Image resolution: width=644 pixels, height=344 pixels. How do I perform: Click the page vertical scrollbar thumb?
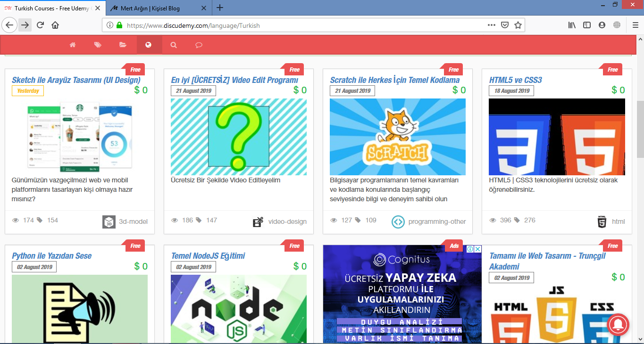click(x=640, y=129)
